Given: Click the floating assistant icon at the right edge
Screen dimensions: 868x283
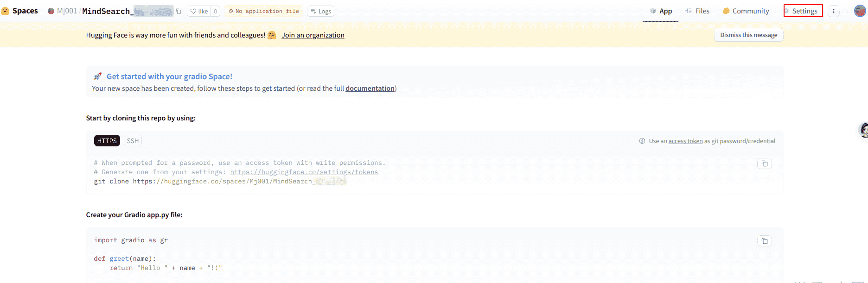Looking at the screenshot, I should tap(863, 130).
